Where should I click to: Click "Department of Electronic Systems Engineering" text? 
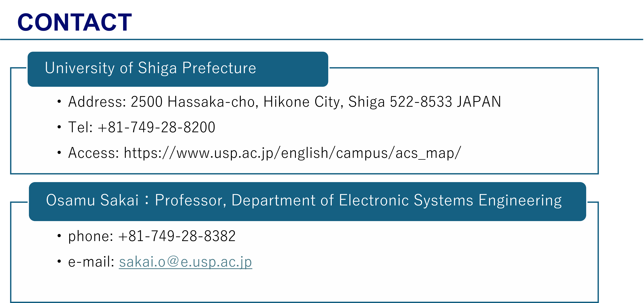click(x=396, y=200)
